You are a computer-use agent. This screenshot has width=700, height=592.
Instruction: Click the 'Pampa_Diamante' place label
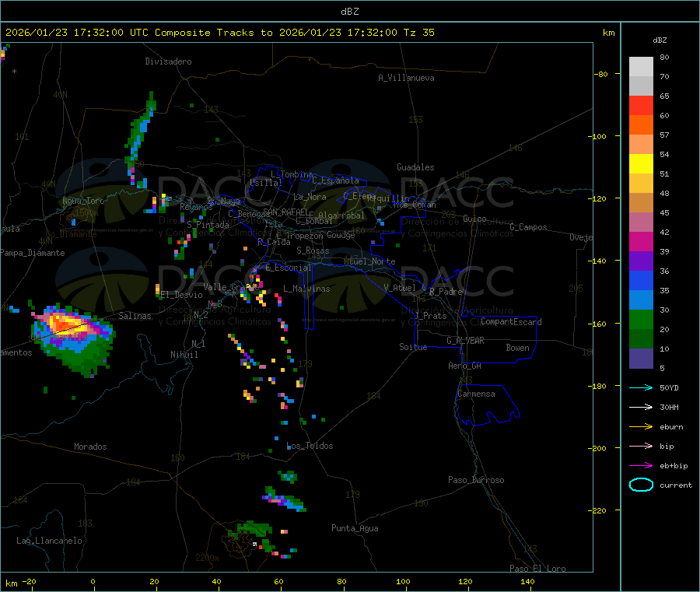33,253
